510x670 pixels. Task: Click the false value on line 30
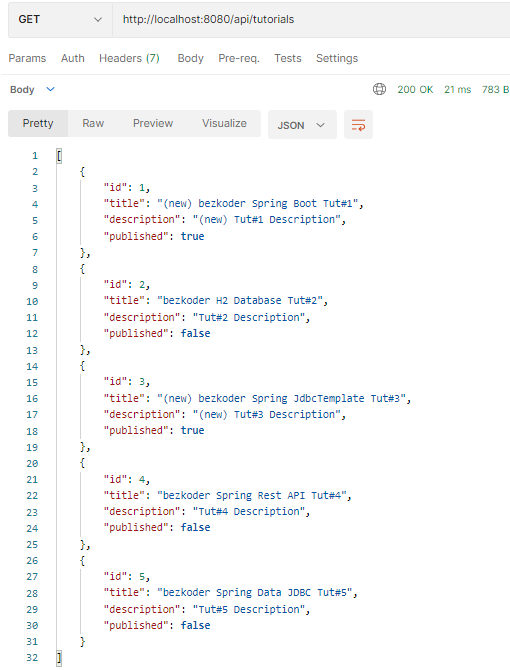click(x=195, y=625)
